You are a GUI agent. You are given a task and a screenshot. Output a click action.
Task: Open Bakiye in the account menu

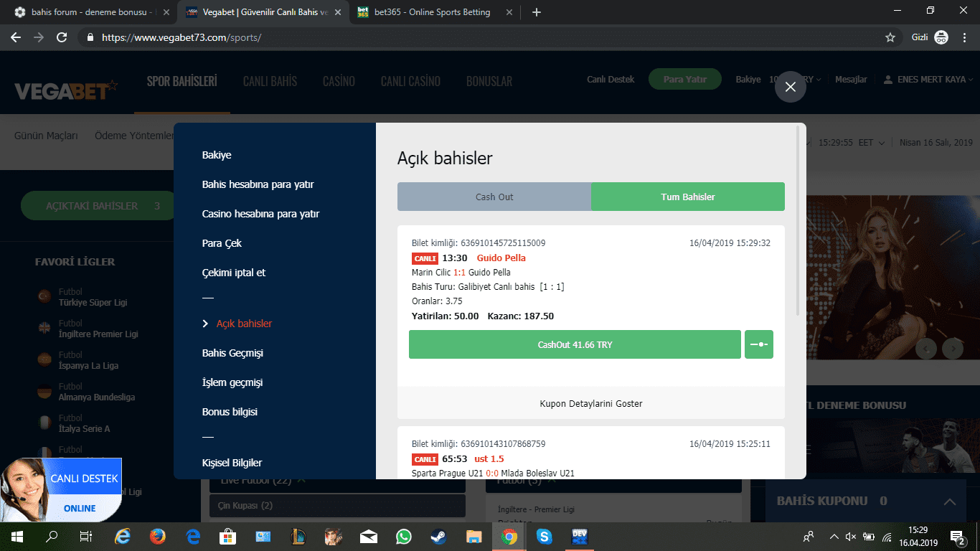click(x=217, y=155)
